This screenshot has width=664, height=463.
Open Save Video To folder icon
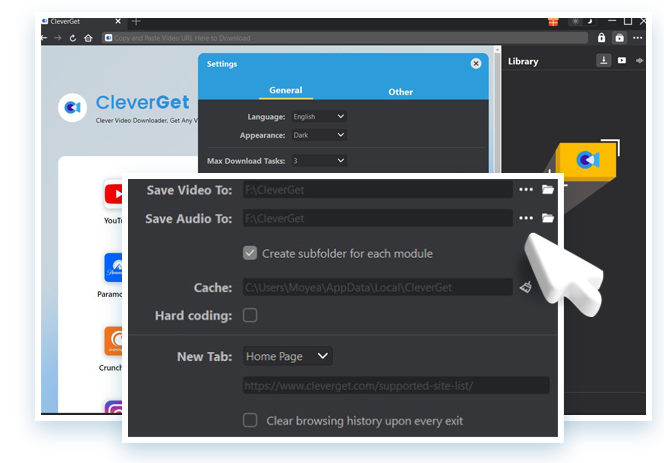(548, 189)
